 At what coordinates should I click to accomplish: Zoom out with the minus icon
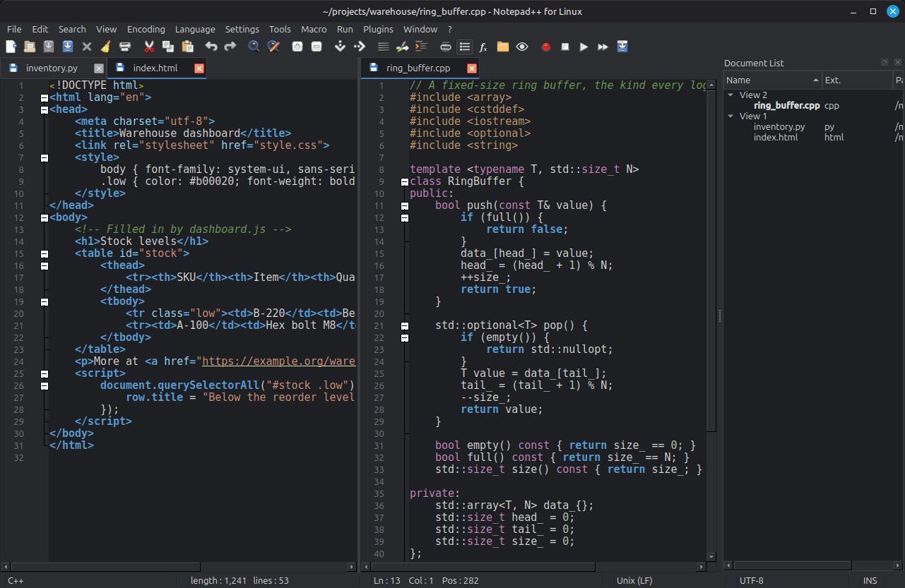pos(317,47)
